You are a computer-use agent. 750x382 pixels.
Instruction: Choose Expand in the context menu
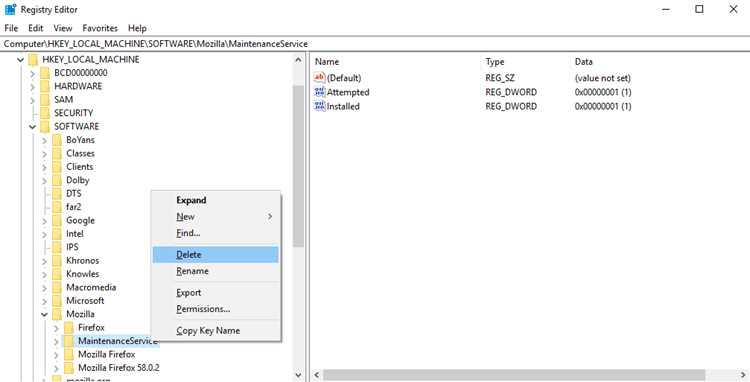215,200
